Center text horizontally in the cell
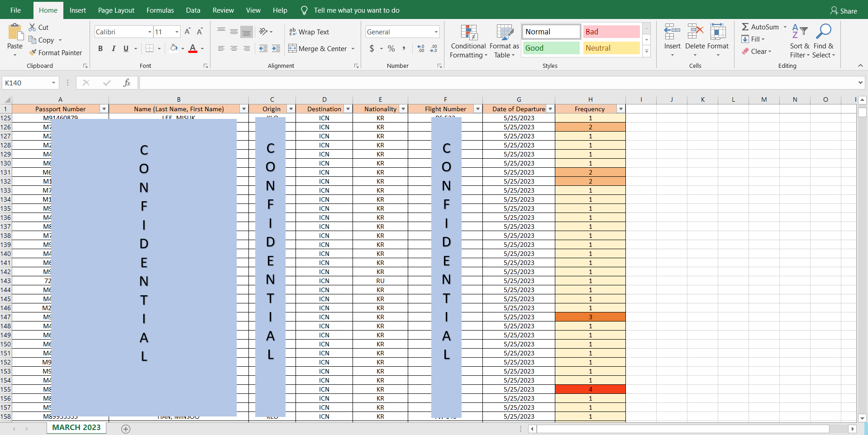The height and width of the screenshot is (435, 868). [234, 48]
